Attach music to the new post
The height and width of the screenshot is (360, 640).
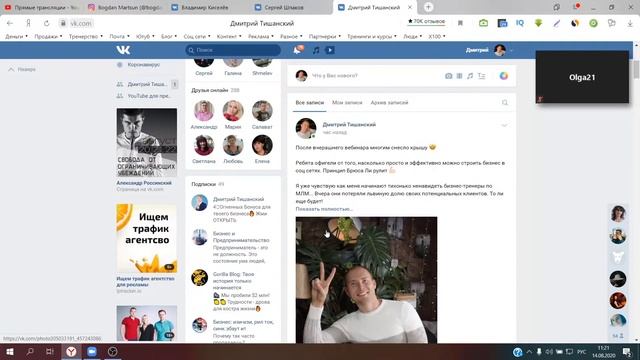[x=470, y=76]
